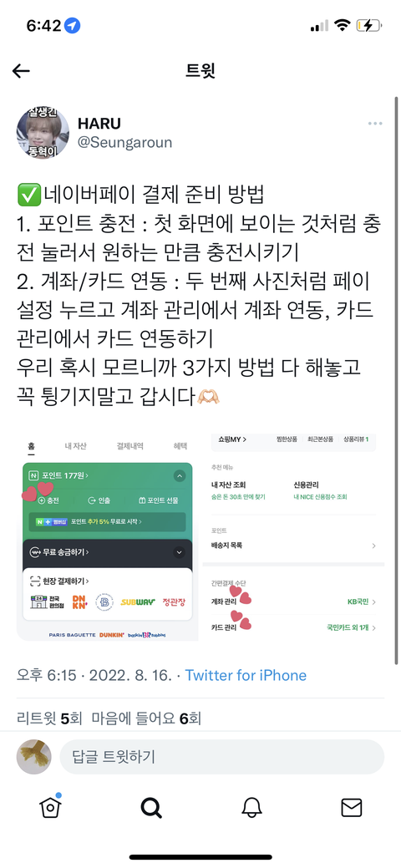Tap the HARU display name
The image size is (401, 868).
(99, 124)
